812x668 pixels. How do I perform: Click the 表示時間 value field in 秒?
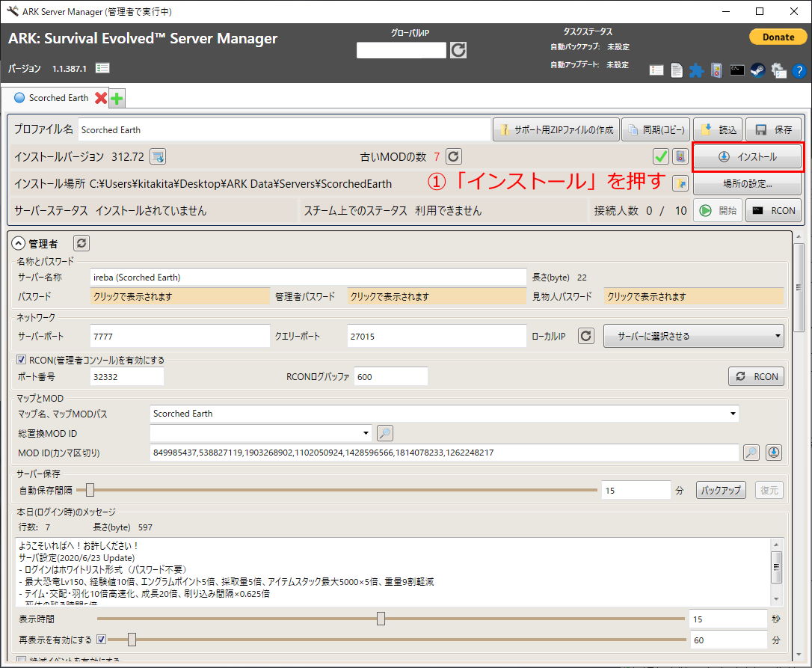pos(728,619)
